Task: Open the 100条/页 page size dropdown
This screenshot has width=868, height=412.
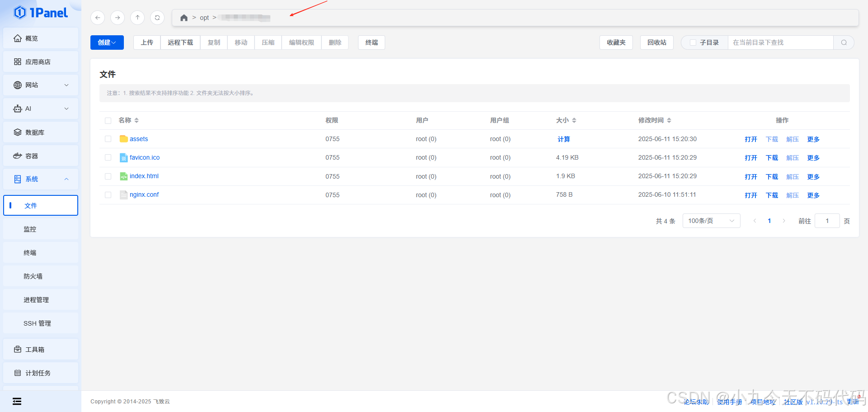Action: click(x=711, y=221)
